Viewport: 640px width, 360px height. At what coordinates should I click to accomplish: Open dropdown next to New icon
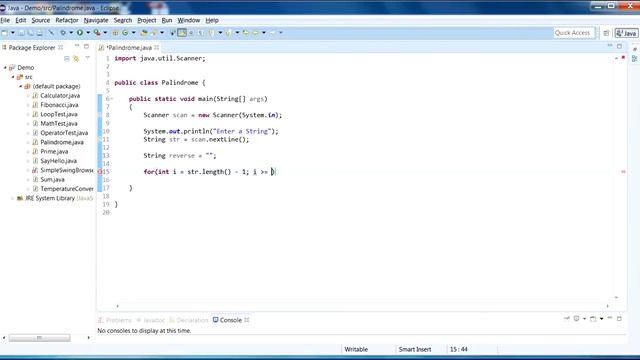(13, 33)
